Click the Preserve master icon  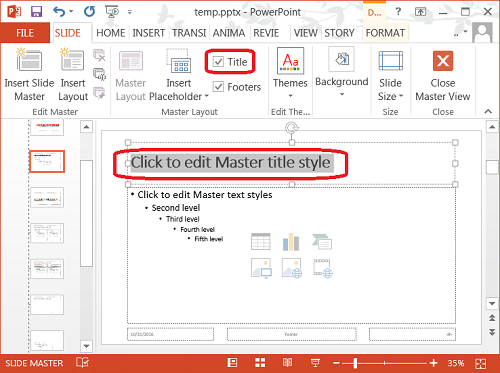click(x=99, y=93)
